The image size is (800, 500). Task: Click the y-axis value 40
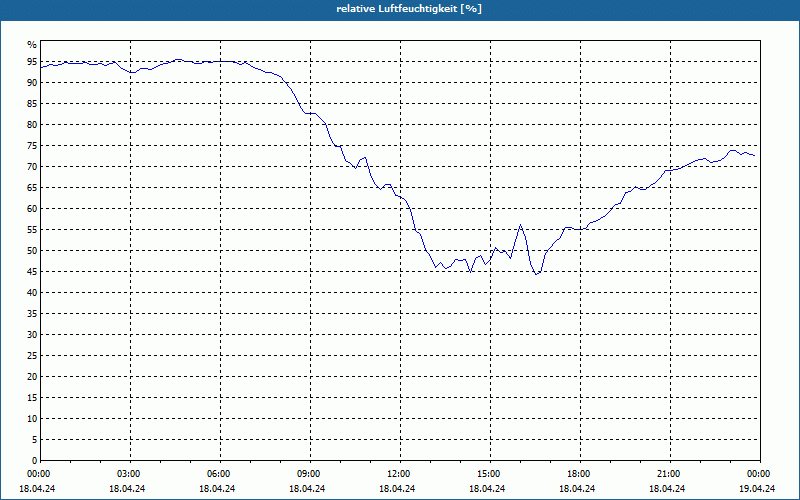pos(32,292)
